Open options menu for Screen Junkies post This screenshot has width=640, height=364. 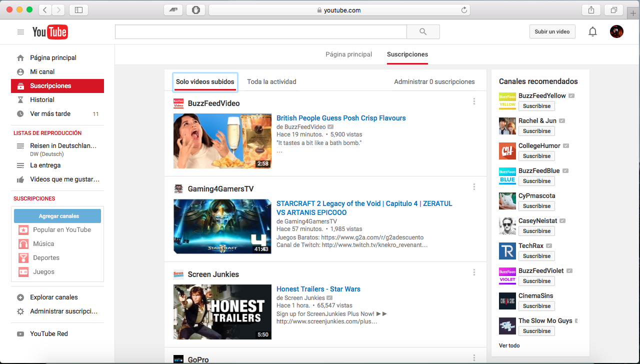474,272
